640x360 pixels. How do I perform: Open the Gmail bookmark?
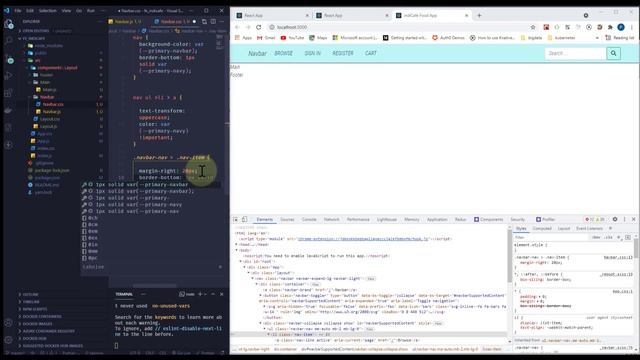266,38
